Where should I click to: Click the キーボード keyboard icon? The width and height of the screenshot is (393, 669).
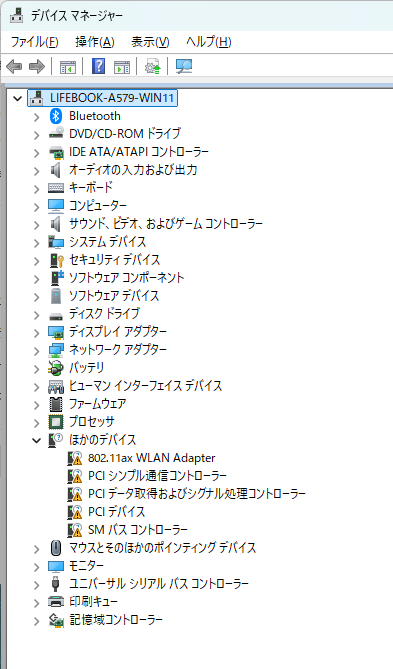coord(55,188)
